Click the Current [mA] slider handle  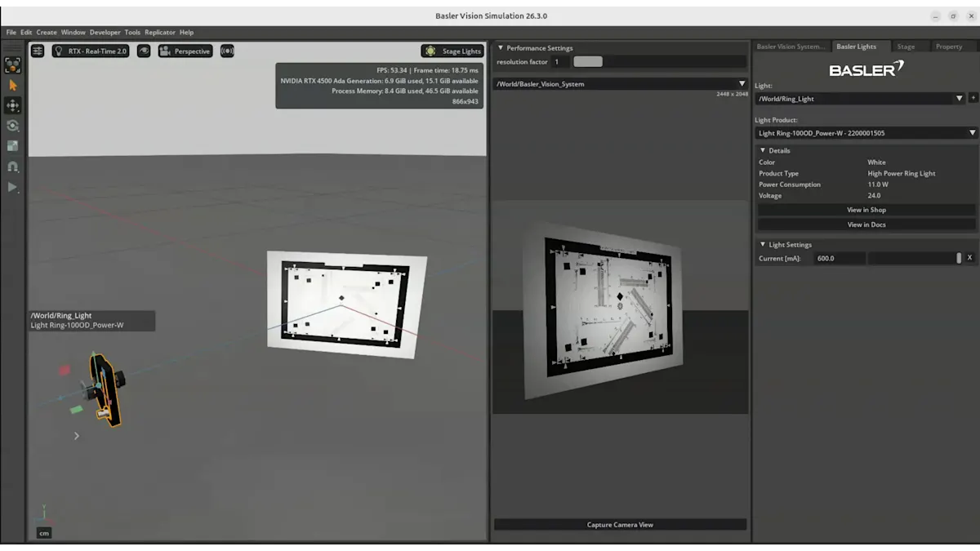[x=959, y=258]
